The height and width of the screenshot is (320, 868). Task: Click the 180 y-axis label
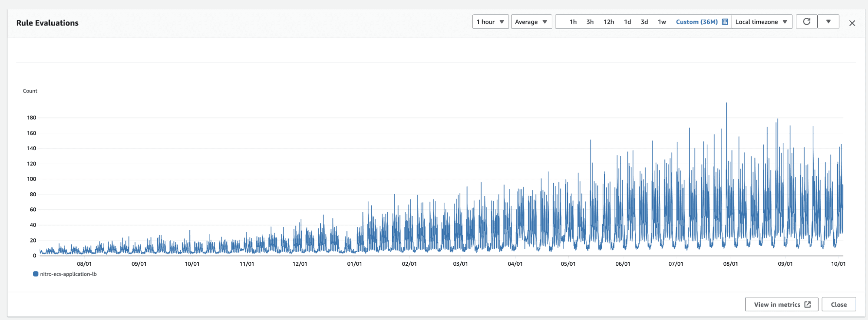32,118
